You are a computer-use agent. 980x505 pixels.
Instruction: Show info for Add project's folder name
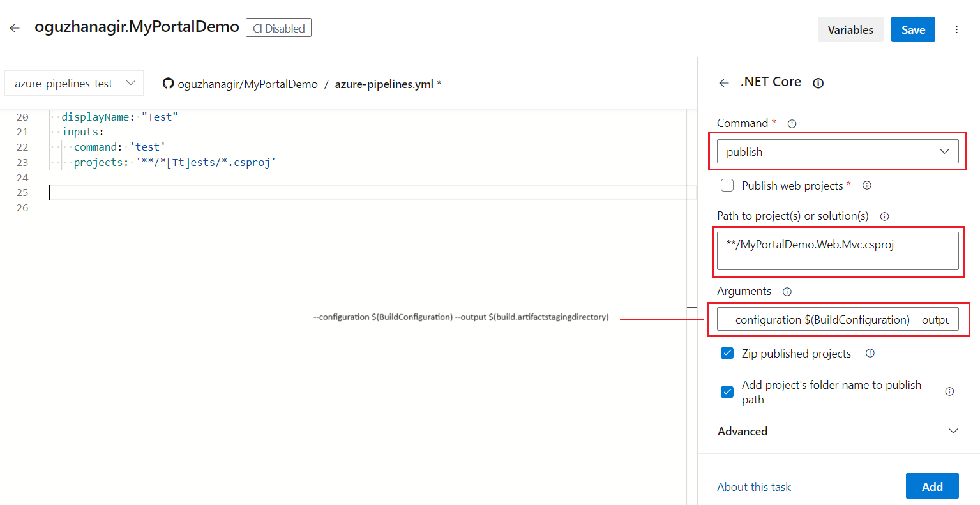[949, 392]
